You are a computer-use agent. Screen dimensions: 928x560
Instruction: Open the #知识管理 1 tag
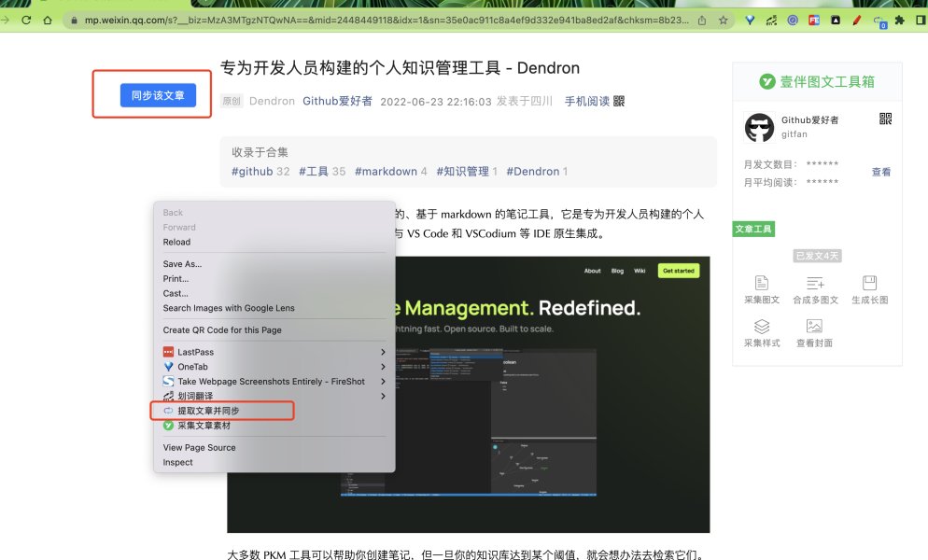click(x=467, y=171)
